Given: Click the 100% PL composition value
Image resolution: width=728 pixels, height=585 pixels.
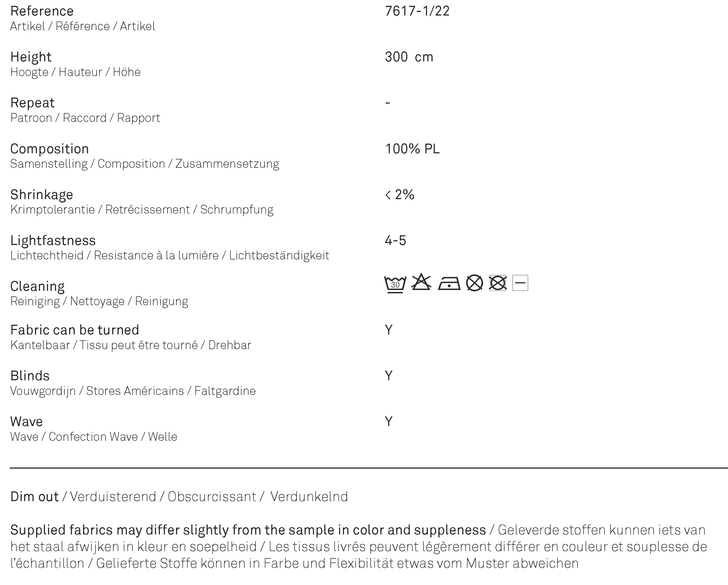Looking at the screenshot, I should click(x=412, y=149).
